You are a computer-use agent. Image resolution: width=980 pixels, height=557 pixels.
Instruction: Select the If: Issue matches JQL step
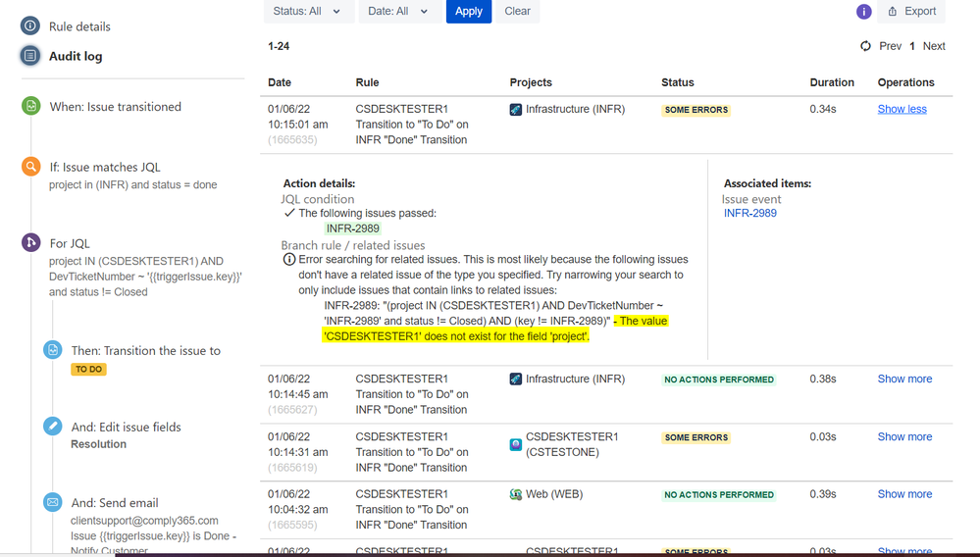click(105, 167)
